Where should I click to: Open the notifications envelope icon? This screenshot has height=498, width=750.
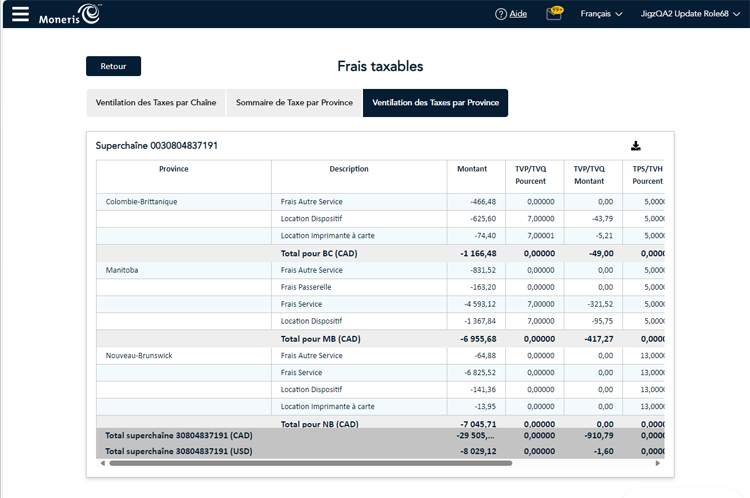pyautogui.click(x=554, y=14)
